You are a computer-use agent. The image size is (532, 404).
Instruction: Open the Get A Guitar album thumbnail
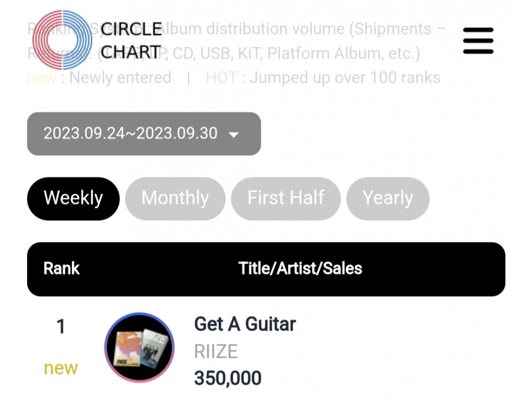(139, 348)
